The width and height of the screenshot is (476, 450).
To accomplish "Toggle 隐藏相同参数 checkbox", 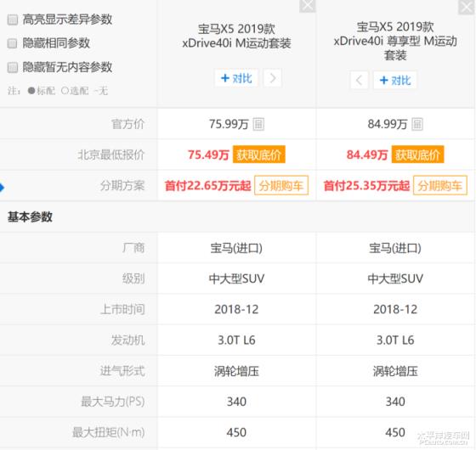I will tap(13, 43).
